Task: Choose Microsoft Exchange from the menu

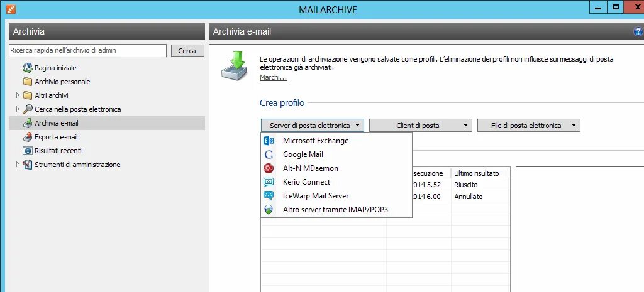Action: (x=336, y=141)
